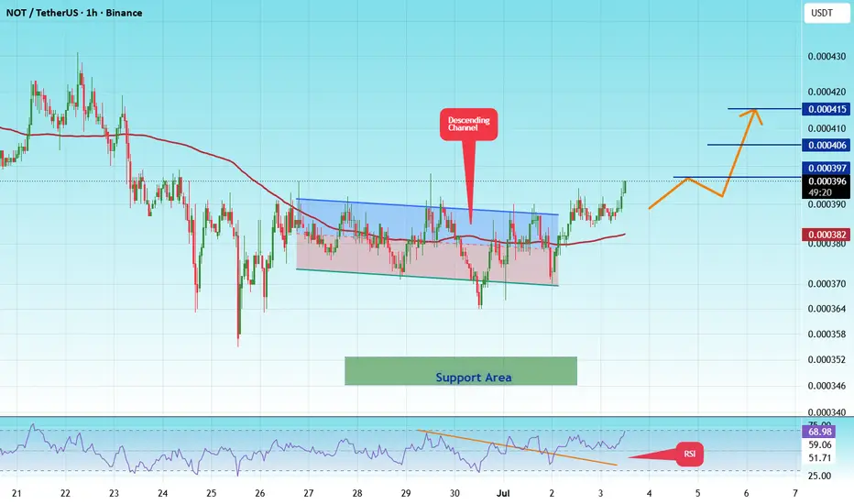Click the 0.000406 target price label
This screenshot has height=504, width=854.
pos(827,145)
